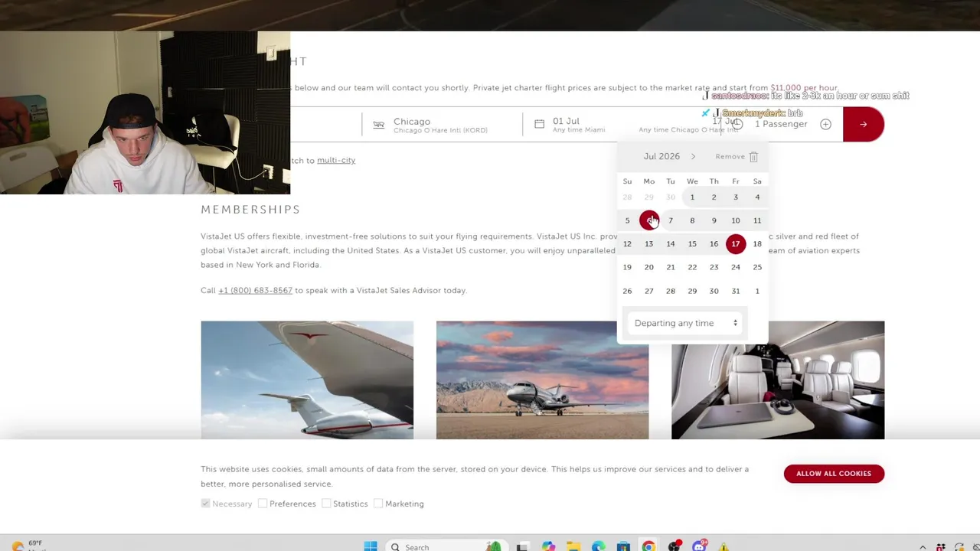This screenshot has width=980, height=551.
Task: Open the jet tail close-up image
Action: [x=307, y=380]
